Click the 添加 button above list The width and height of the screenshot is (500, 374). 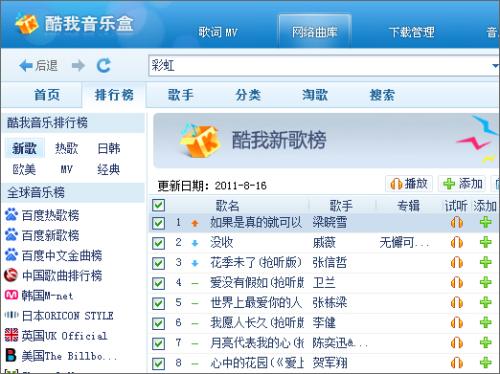pyautogui.click(x=462, y=184)
